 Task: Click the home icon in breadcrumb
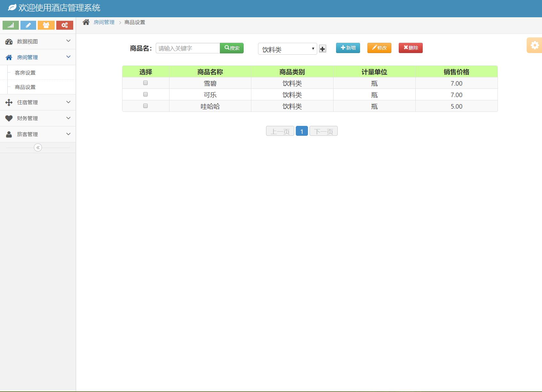click(86, 22)
